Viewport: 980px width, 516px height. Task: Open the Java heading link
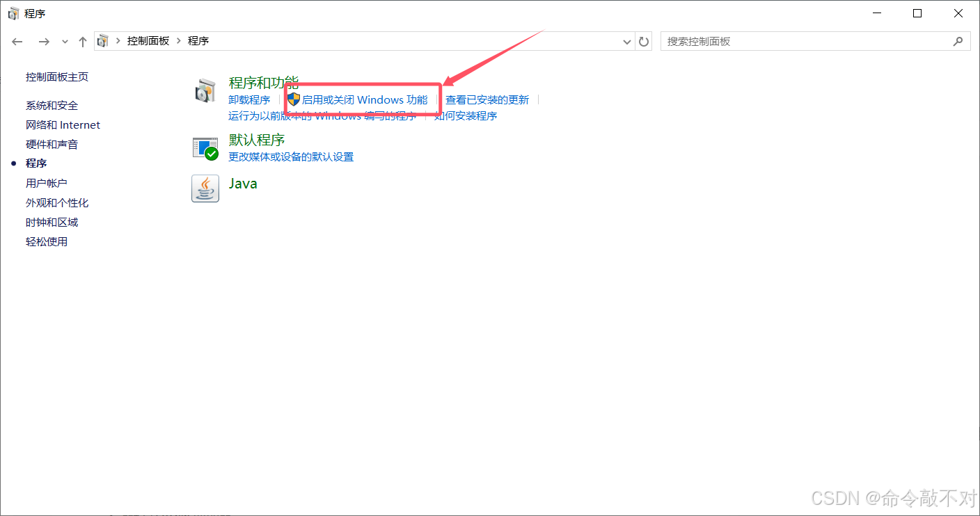(x=243, y=184)
